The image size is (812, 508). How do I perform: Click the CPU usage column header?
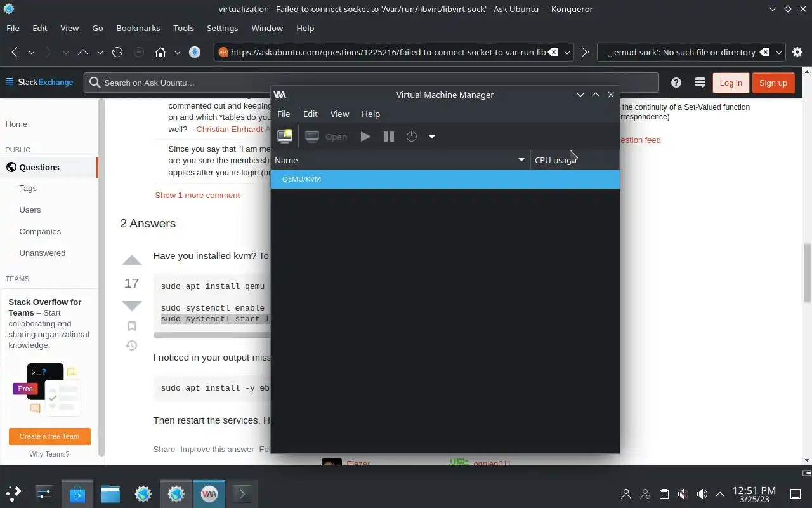575,160
